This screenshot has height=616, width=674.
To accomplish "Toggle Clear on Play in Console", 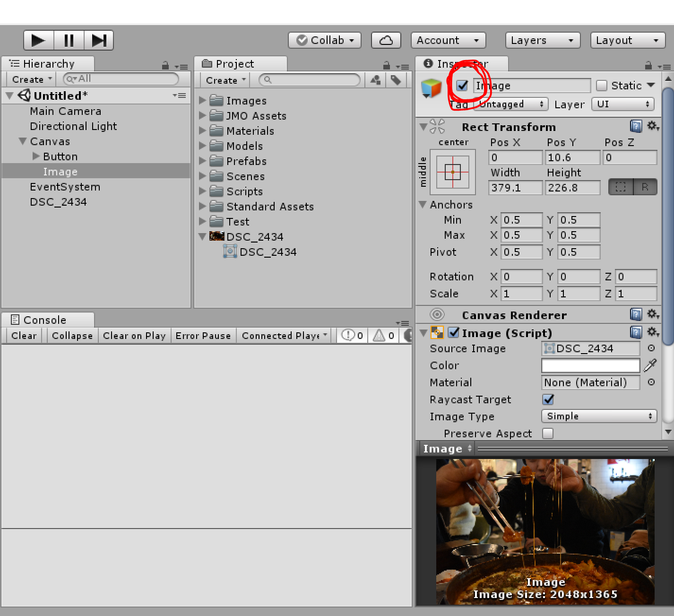I will pyautogui.click(x=134, y=336).
